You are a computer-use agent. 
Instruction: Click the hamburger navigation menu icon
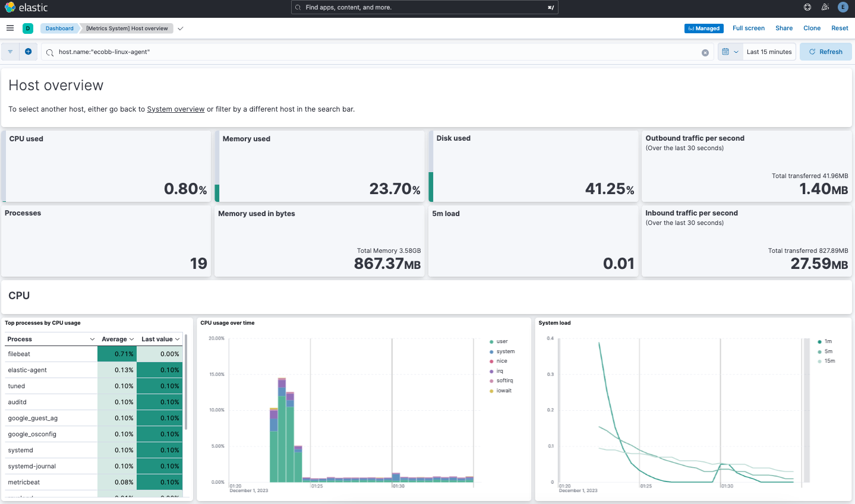click(10, 28)
